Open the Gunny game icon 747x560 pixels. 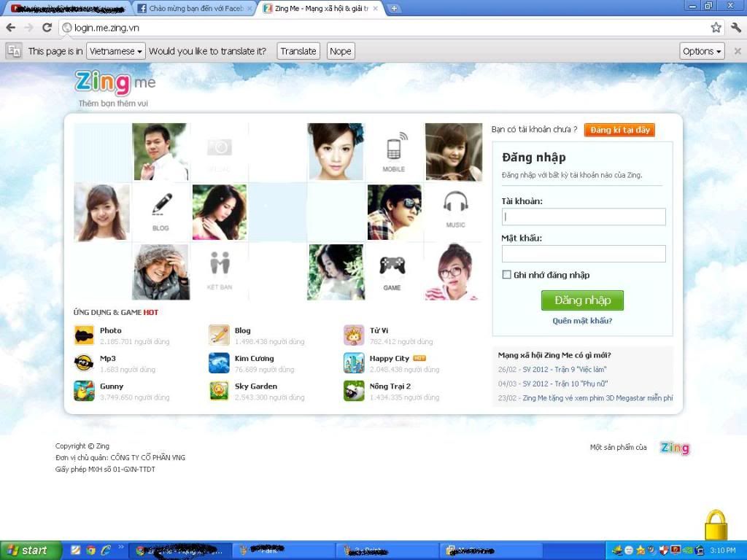tap(84, 391)
